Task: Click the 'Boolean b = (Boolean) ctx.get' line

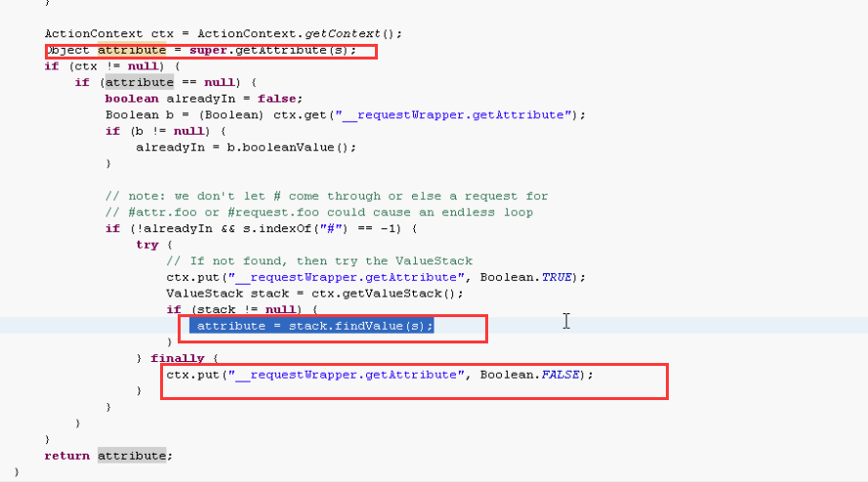Action: 345,115
